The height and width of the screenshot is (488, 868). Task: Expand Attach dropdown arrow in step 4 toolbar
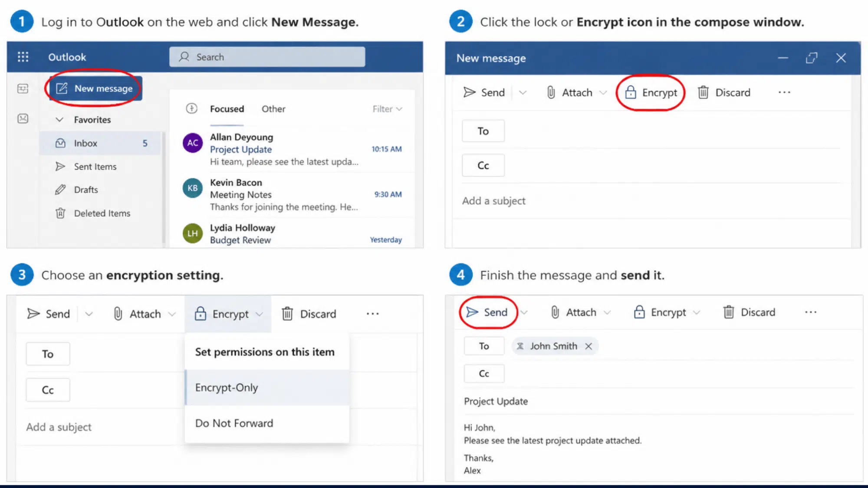[607, 312]
